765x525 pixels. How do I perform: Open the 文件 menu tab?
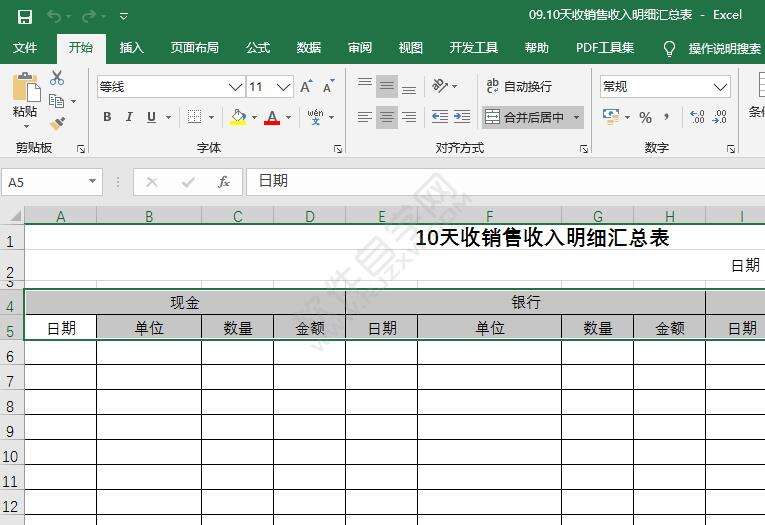point(25,48)
